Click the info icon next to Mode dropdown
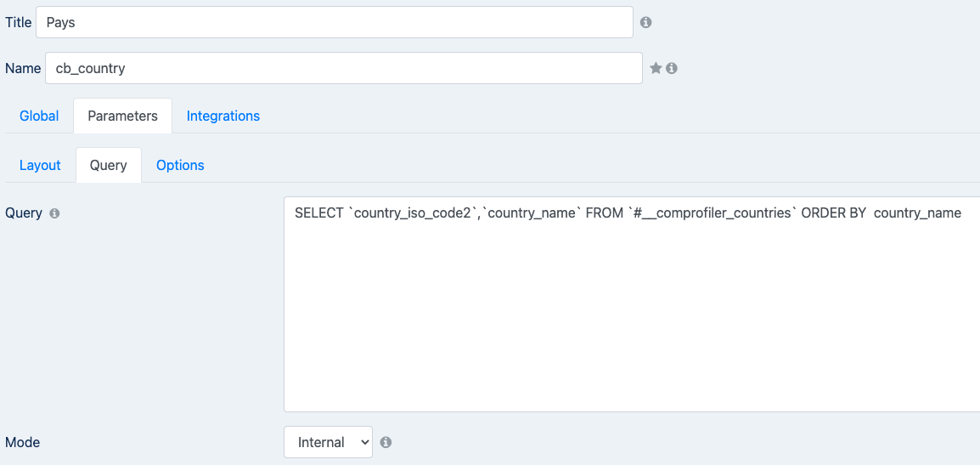This screenshot has height=465, width=980. [x=386, y=442]
